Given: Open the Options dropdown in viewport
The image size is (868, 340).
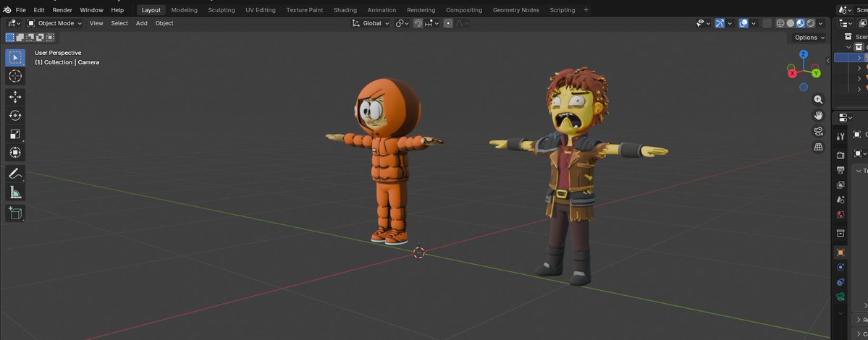Looking at the screenshot, I should coord(809,38).
